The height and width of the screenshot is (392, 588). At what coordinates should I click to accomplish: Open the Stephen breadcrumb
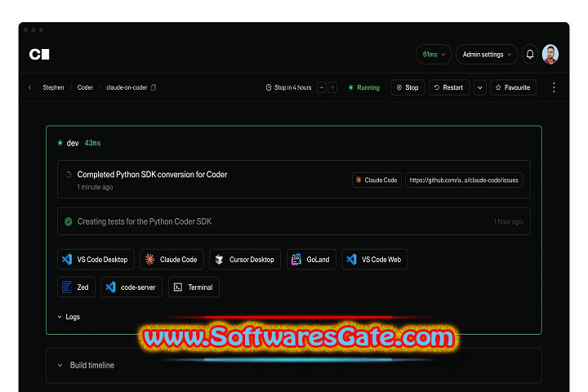(53, 87)
